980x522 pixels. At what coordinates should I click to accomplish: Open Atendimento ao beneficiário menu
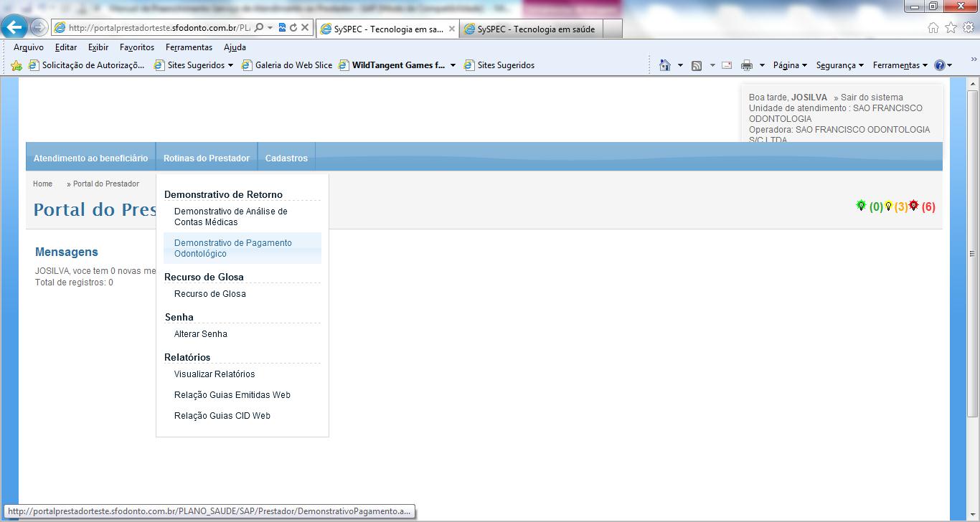90,158
